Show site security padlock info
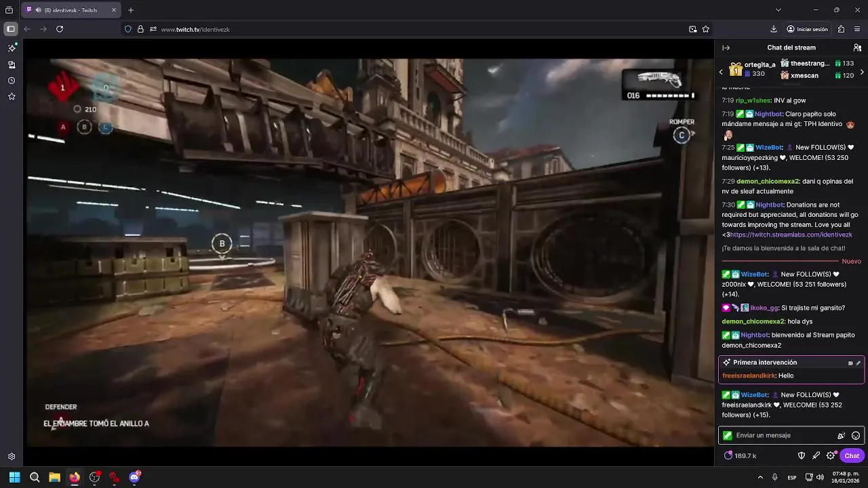The height and width of the screenshot is (488, 868). [140, 29]
